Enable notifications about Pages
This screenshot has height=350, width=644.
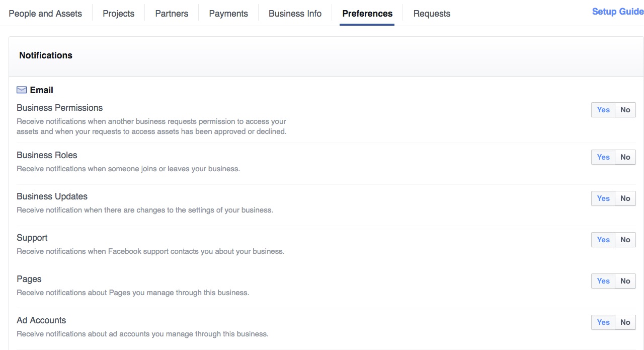click(x=603, y=281)
